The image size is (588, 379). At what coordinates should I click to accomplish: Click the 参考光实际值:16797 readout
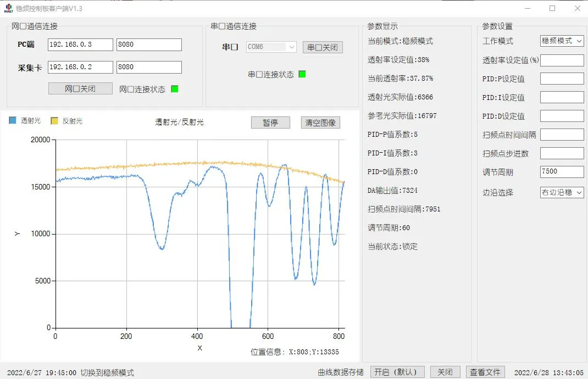click(x=402, y=116)
